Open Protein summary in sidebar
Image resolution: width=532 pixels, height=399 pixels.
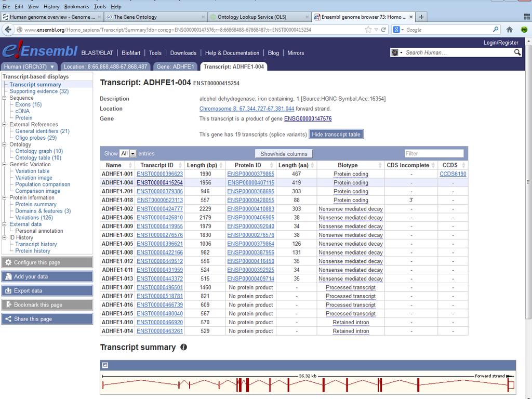36,204
